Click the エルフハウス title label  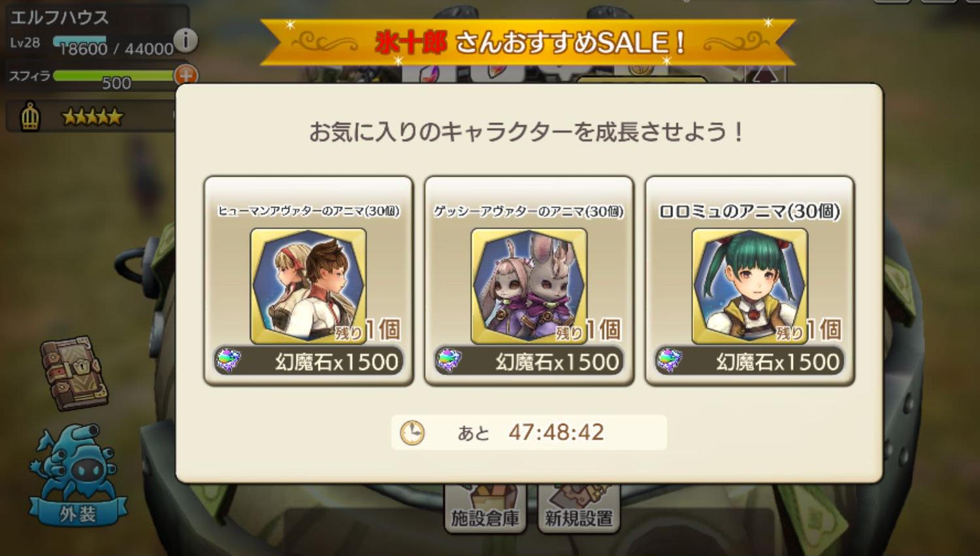coord(59,18)
